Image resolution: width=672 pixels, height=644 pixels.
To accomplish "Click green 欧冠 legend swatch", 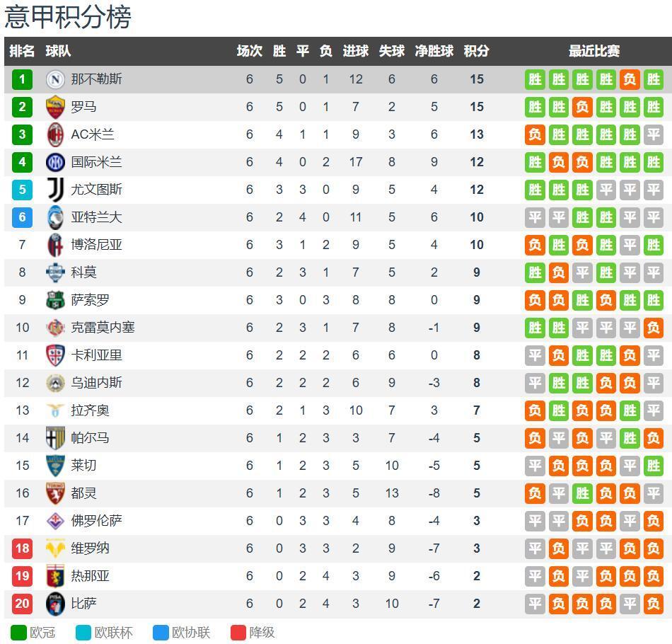I will click(18, 632).
